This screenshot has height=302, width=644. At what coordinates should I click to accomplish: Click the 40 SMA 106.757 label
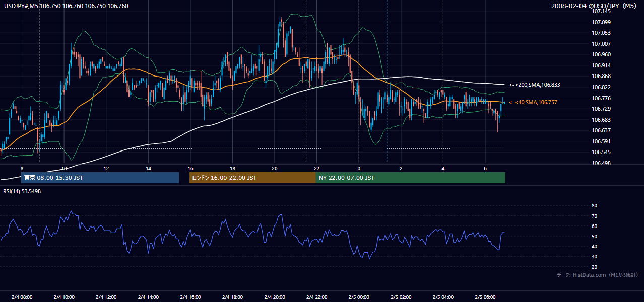(533, 102)
